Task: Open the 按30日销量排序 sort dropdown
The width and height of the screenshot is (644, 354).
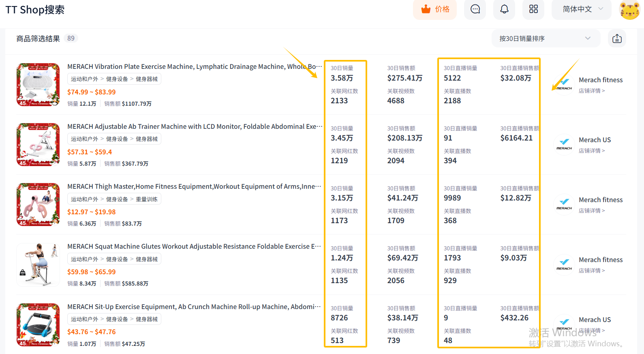Action: click(x=545, y=38)
